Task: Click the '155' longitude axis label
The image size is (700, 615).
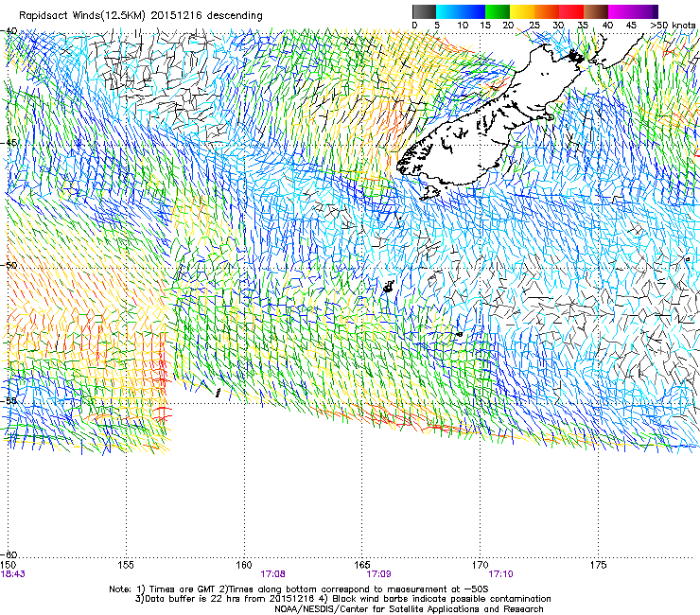Action: [x=126, y=565]
